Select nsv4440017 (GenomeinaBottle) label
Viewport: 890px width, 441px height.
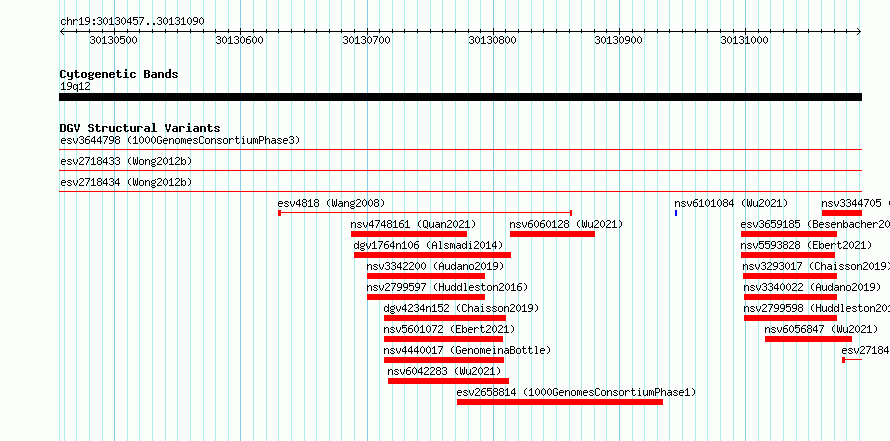(467, 350)
